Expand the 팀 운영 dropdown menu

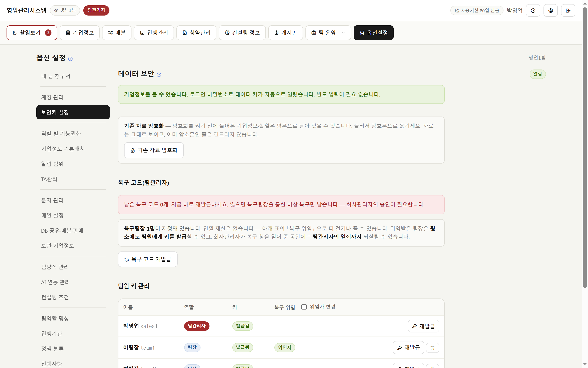[x=328, y=33]
